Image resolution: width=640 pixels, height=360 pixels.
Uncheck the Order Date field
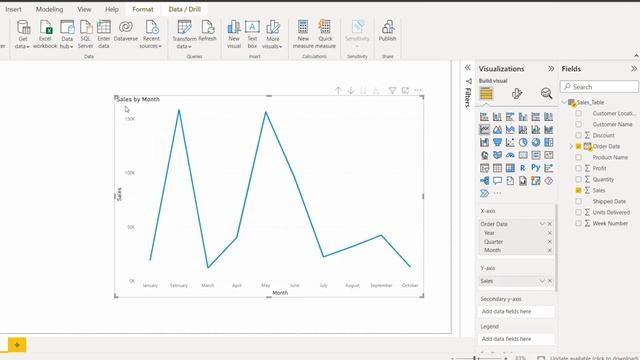click(x=578, y=146)
